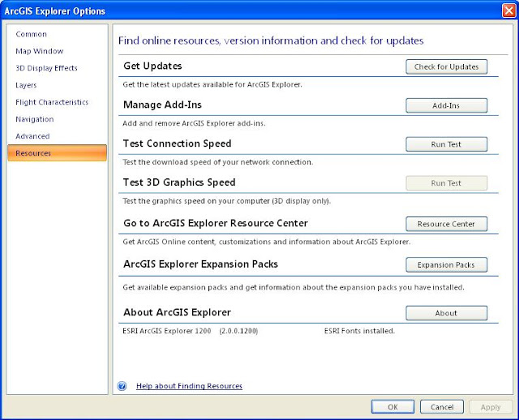The height and width of the screenshot is (420, 519).
Task: Click the About button
Action: (x=447, y=313)
